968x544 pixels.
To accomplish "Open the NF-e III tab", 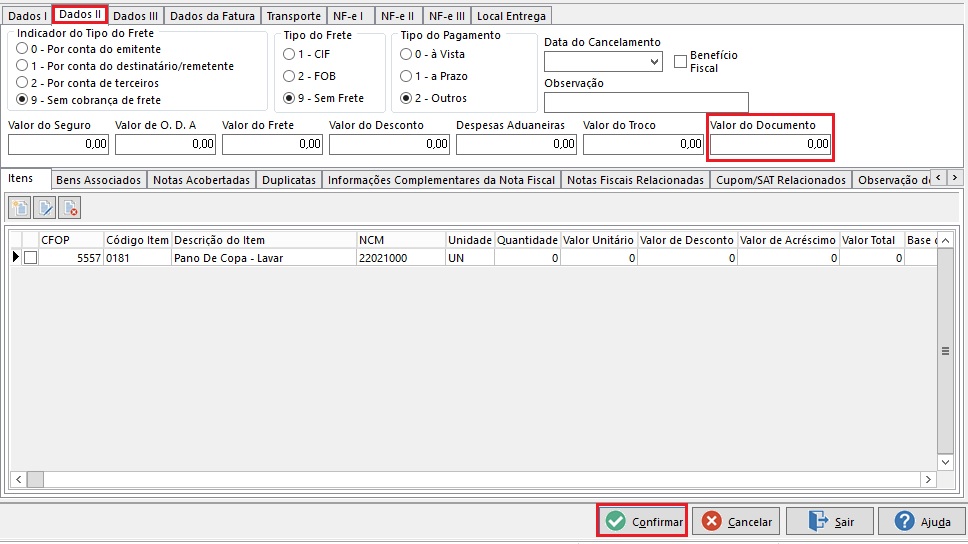I will [447, 15].
